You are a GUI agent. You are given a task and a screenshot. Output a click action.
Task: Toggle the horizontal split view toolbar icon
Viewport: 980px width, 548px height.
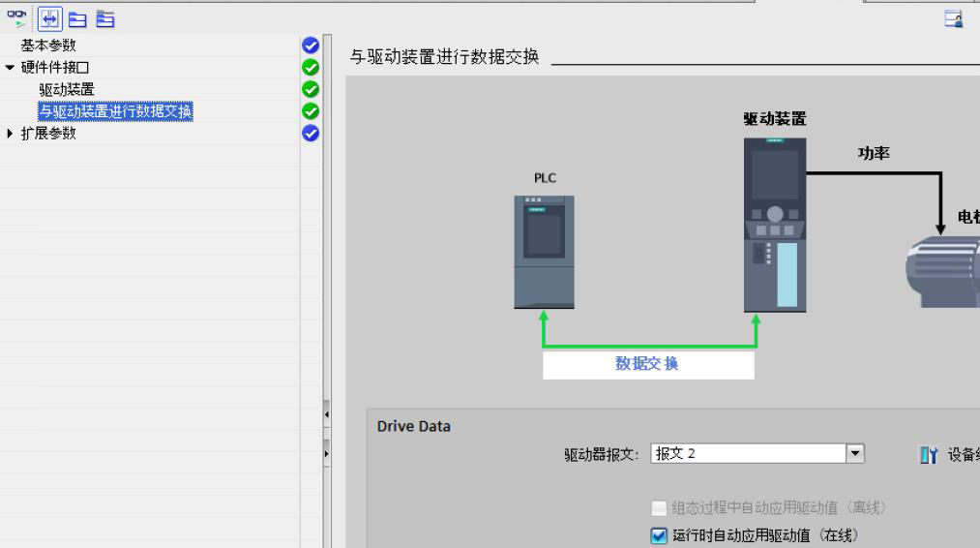point(46,18)
